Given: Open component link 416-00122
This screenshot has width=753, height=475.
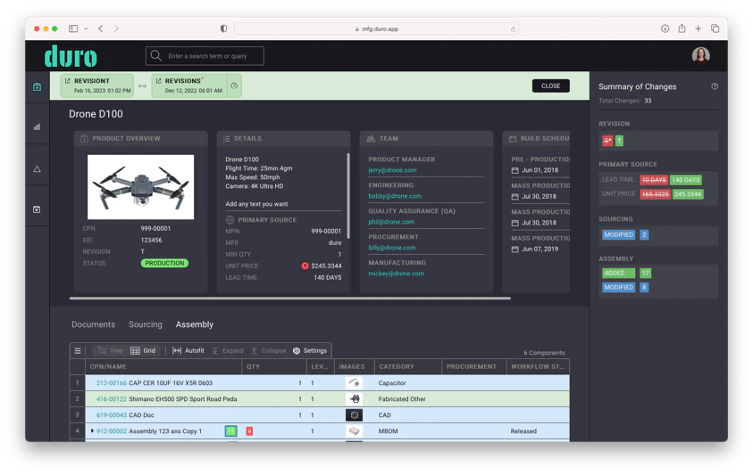Looking at the screenshot, I should coord(111,399).
